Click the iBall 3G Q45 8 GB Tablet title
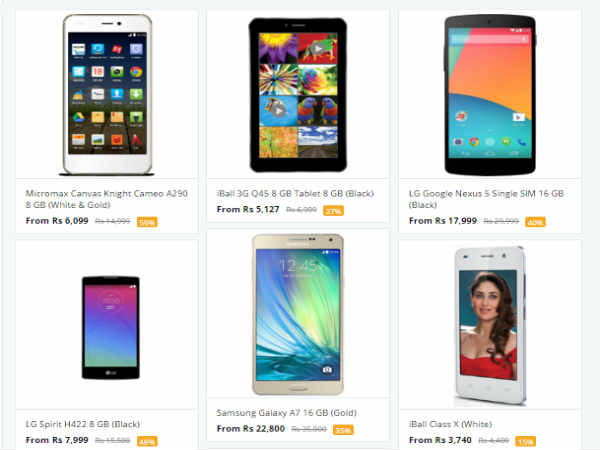Image resolution: width=600 pixels, height=450 pixels. (x=295, y=194)
